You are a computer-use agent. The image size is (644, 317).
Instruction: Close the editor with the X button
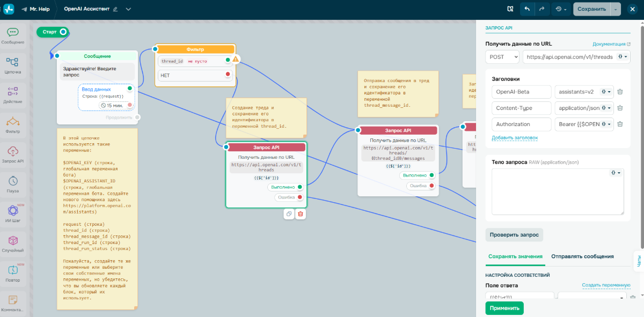(632, 9)
